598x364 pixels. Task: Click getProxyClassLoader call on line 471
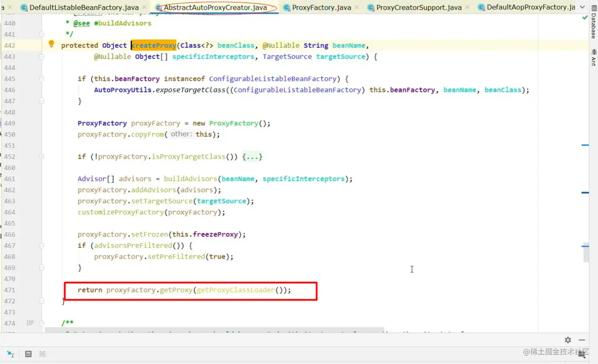(x=236, y=290)
